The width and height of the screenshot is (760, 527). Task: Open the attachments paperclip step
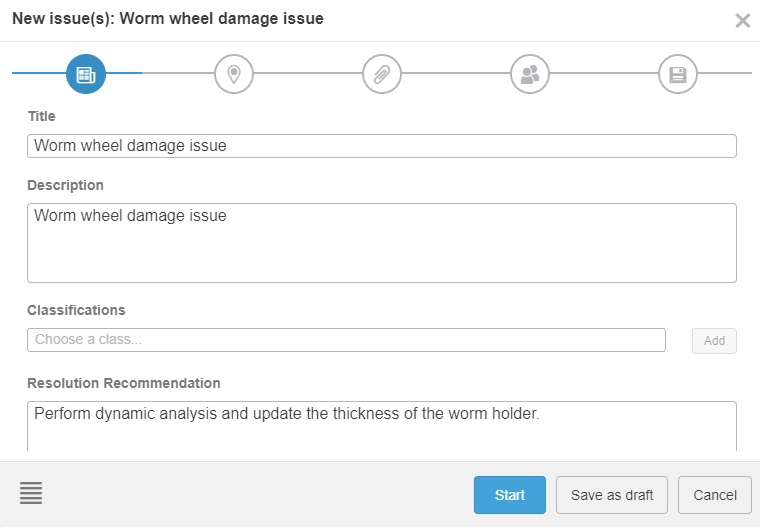382,74
